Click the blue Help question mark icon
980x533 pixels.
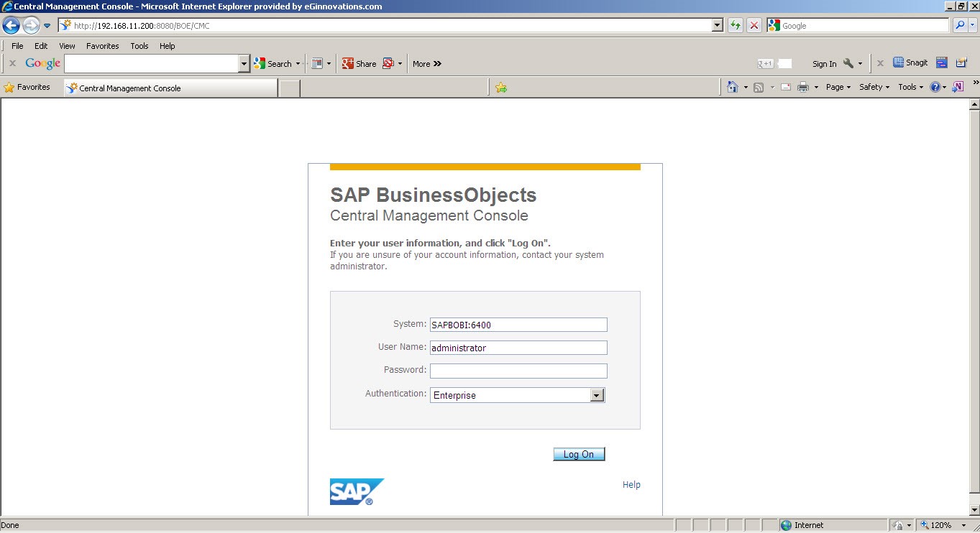click(935, 87)
